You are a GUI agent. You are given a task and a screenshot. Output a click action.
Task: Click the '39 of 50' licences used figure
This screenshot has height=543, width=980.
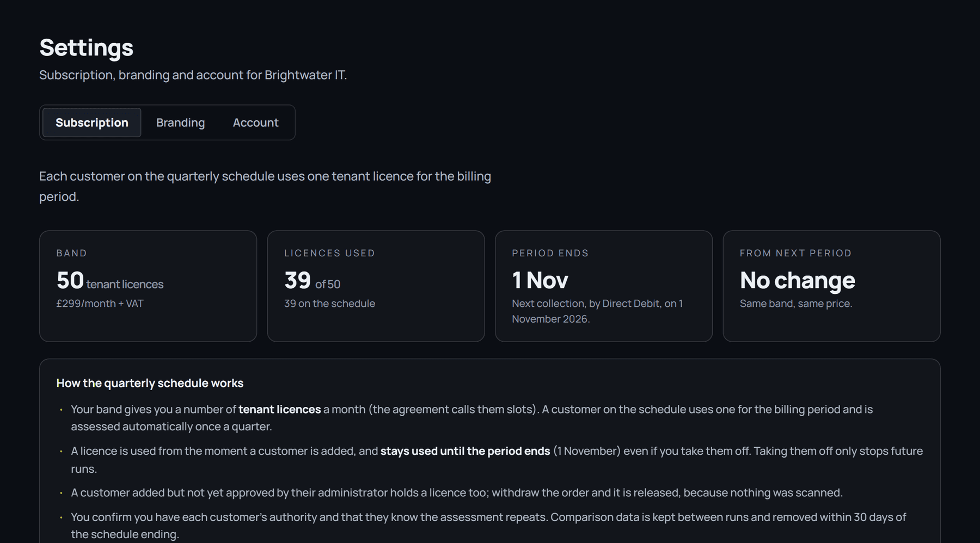pos(312,281)
